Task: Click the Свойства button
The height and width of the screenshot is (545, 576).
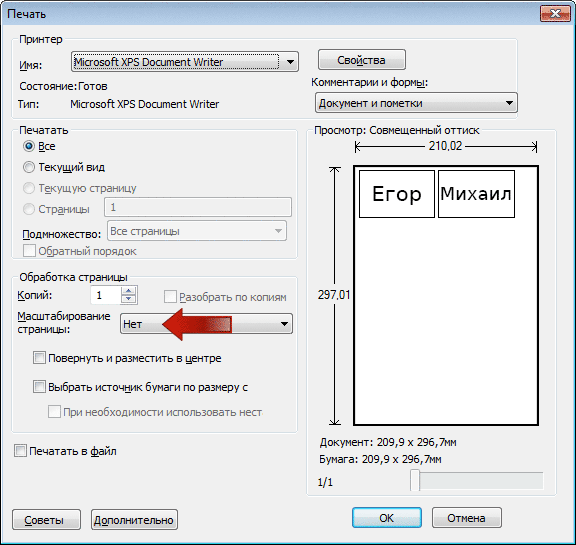Action: 361,60
